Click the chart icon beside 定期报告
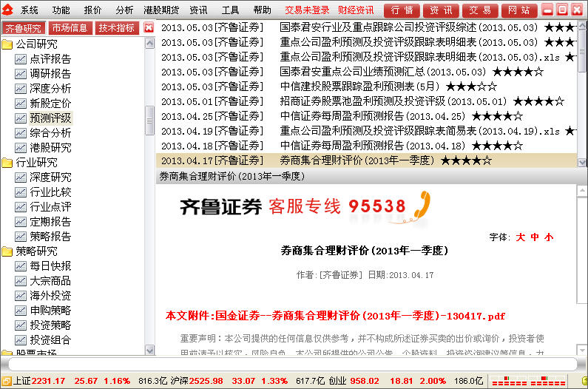 tap(21, 222)
